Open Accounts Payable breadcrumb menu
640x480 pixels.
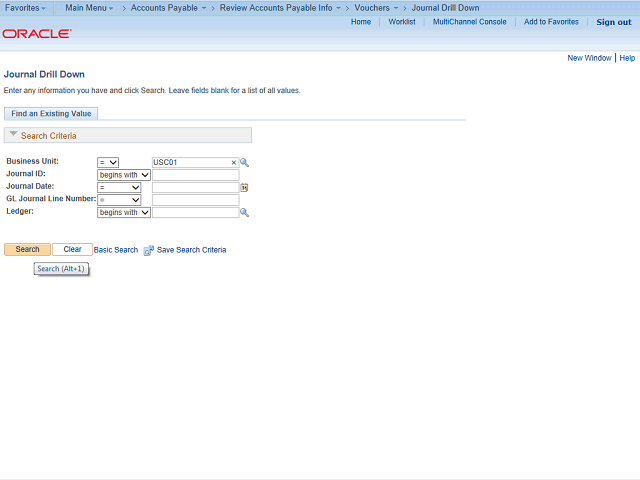168,8
